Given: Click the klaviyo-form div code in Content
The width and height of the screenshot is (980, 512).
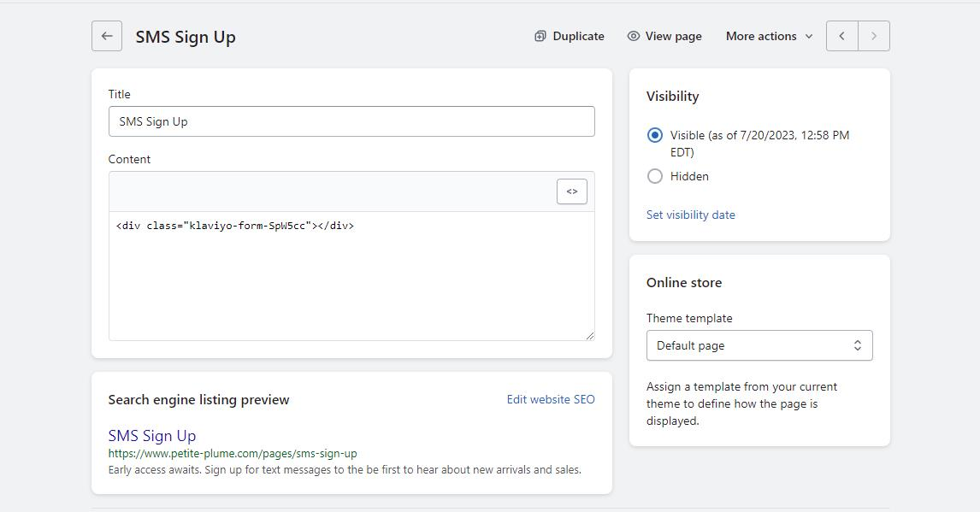Looking at the screenshot, I should (235, 226).
